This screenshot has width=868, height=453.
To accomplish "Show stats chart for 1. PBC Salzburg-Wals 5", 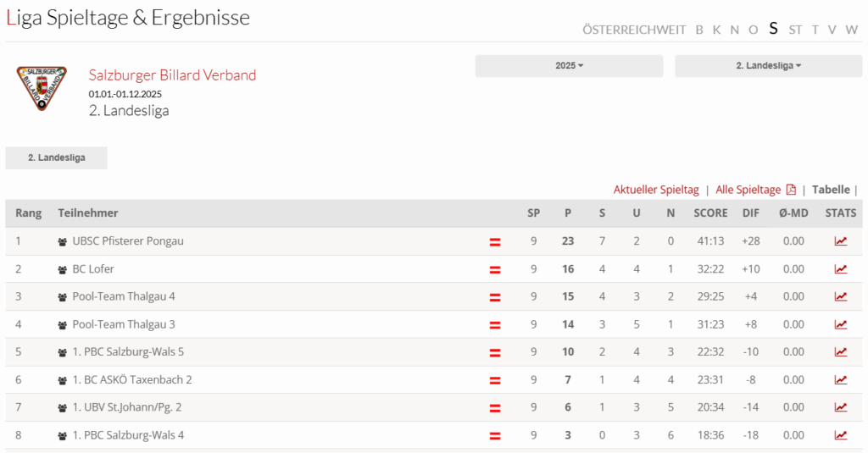I will point(840,352).
